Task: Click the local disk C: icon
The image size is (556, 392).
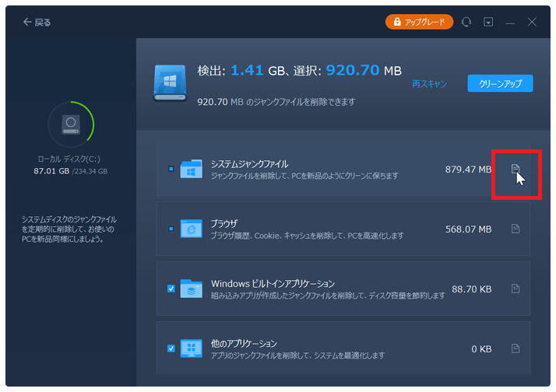Action: tap(71, 124)
